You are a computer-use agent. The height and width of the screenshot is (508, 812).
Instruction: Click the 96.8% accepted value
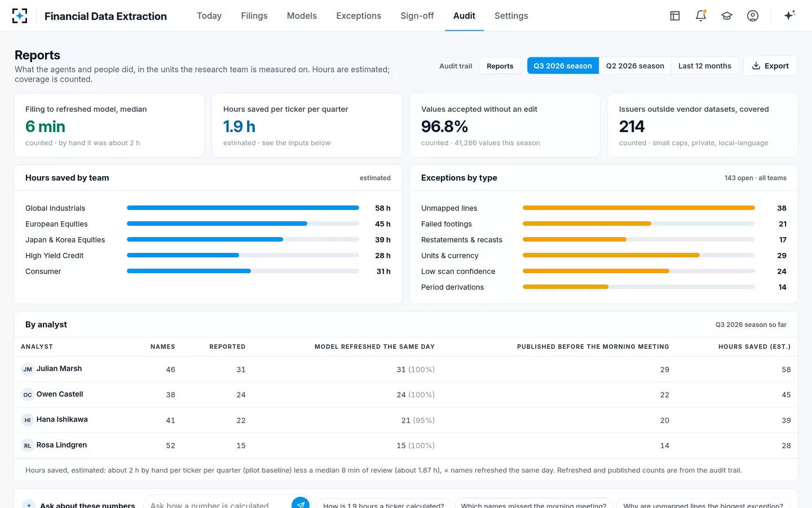coord(444,126)
